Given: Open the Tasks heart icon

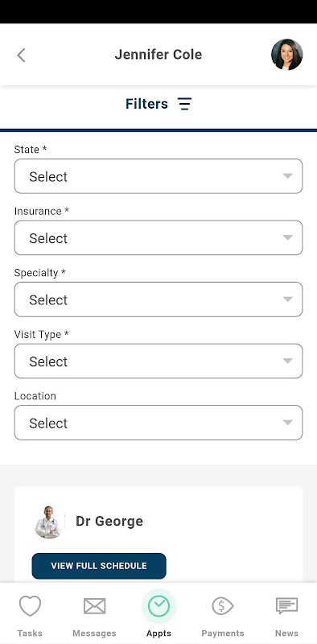Looking at the screenshot, I should [x=30, y=606].
